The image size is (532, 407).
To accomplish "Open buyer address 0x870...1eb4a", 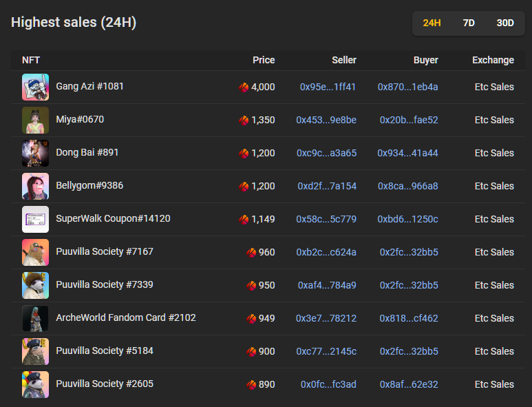I will 408,87.
